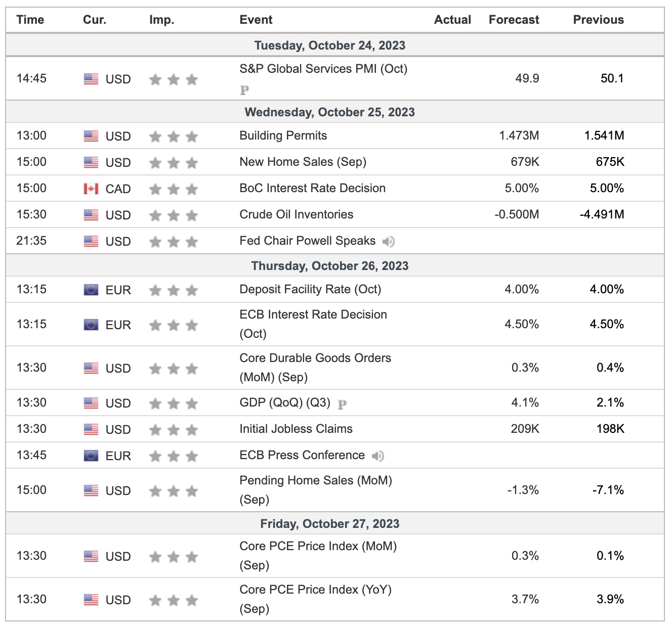
Task: Click the Canadian flag in the BoC row
Action: pos(91,189)
